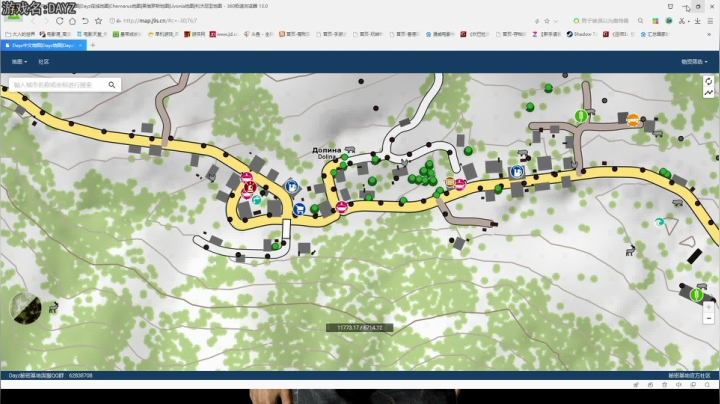Open the browser home page icon
This screenshot has width=720, height=404.
pos(72,21)
